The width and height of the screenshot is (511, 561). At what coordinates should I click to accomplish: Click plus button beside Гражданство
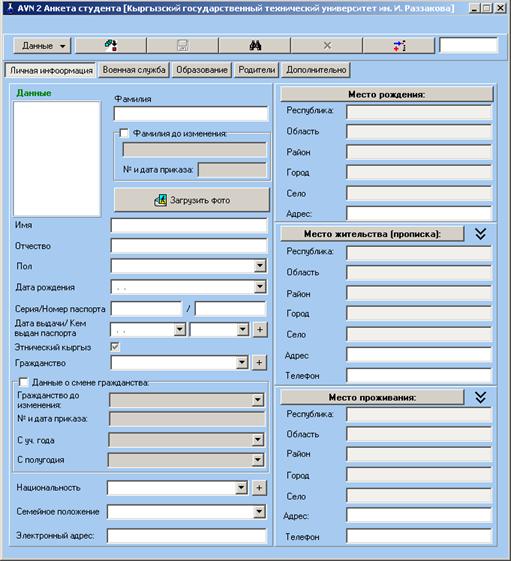259,362
